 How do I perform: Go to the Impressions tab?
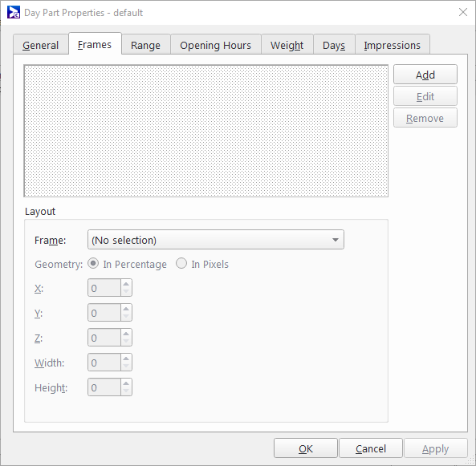(393, 45)
